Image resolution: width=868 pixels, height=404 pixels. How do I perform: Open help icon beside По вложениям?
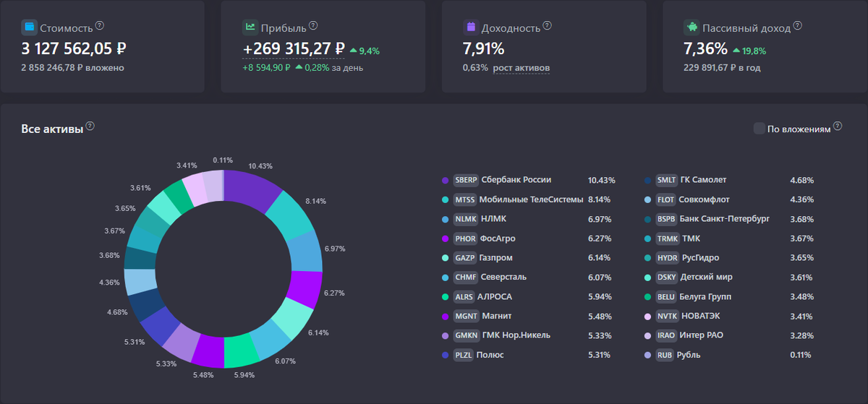(838, 126)
